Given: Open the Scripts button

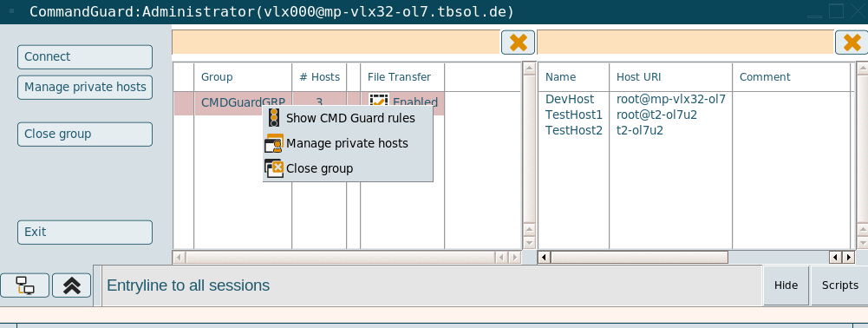Looking at the screenshot, I should tap(839, 285).
